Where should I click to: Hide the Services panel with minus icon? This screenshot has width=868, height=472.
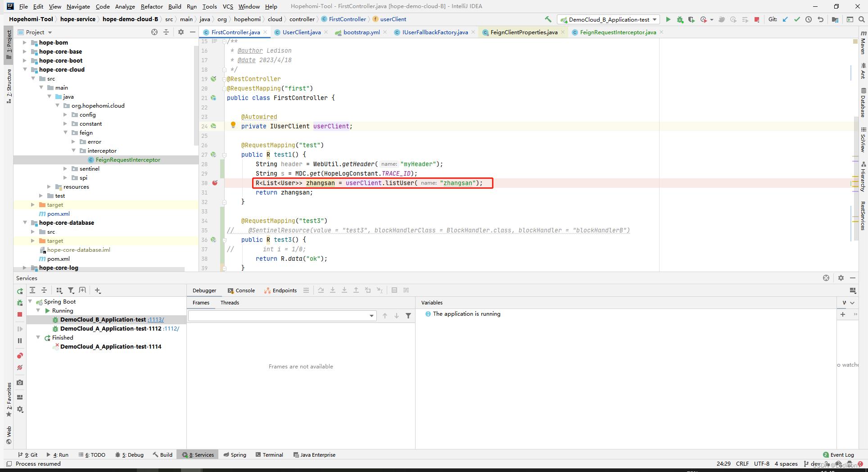pyautogui.click(x=852, y=278)
